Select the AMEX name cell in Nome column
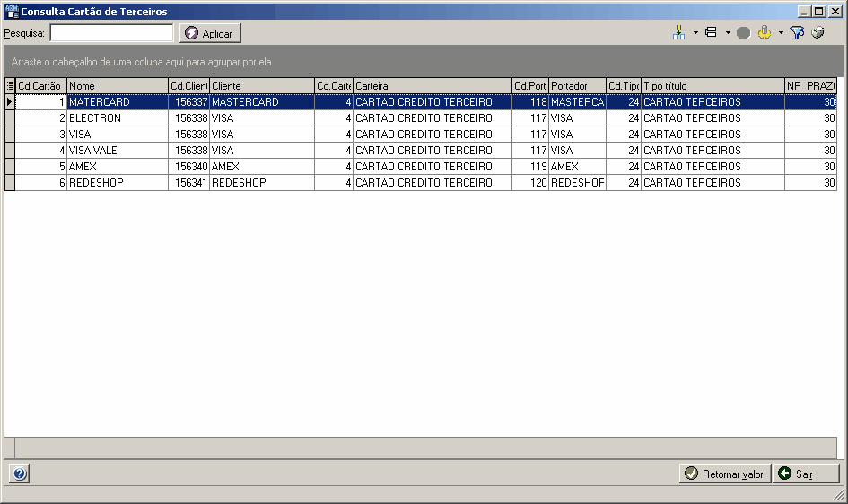848x504 pixels. pos(118,167)
